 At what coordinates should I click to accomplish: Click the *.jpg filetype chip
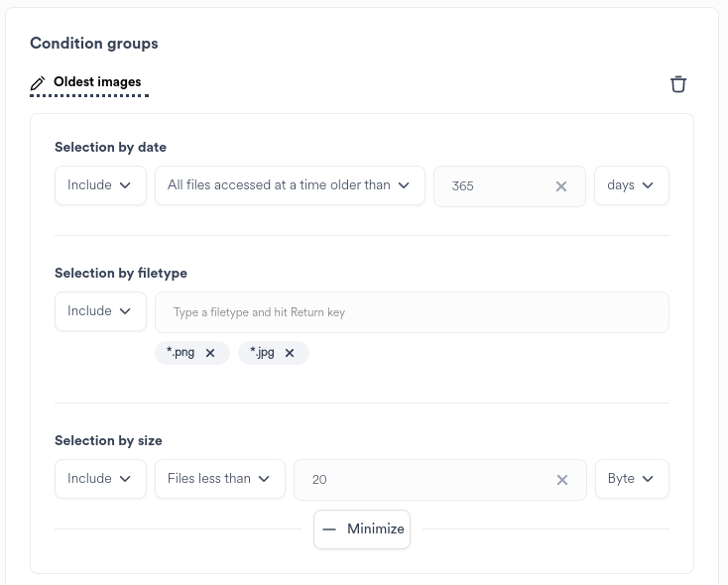pyautogui.click(x=262, y=353)
